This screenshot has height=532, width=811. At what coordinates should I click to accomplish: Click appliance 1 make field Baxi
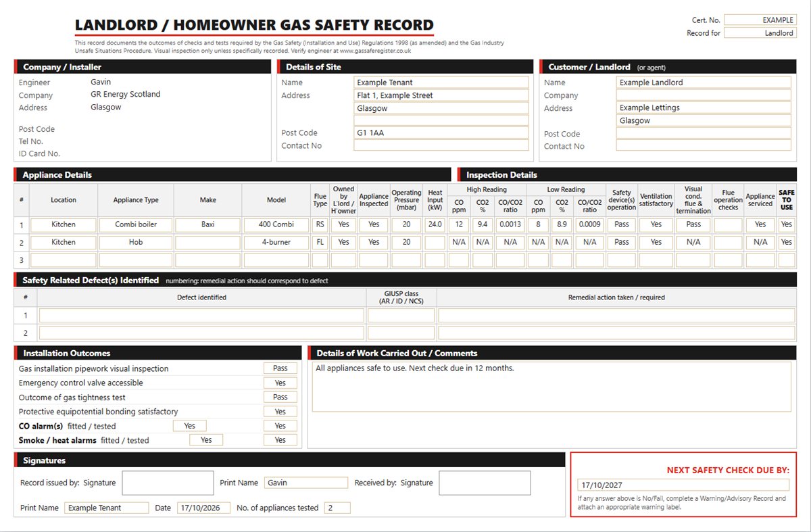(x=207, y=224)
